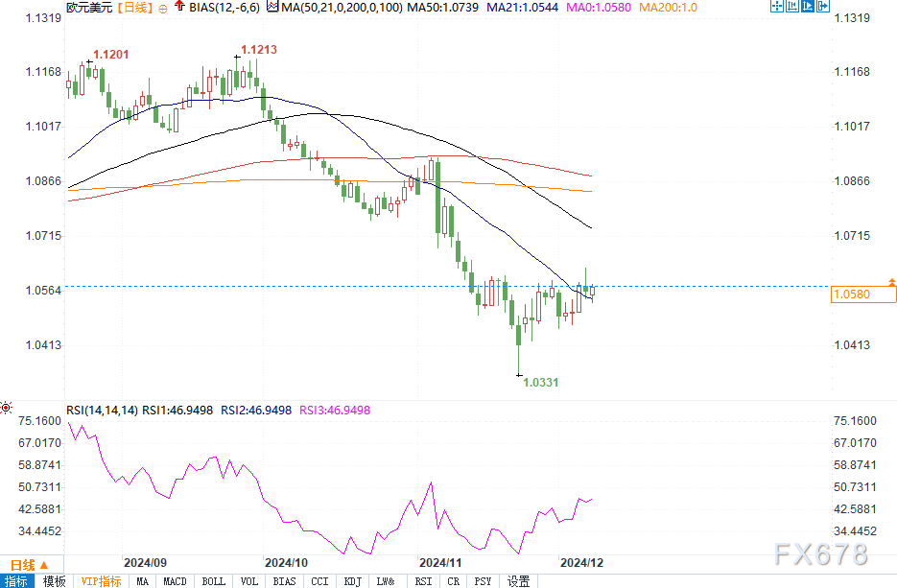Click the 2024/12 date marker
897x588 pixels.
click(581, 563)
